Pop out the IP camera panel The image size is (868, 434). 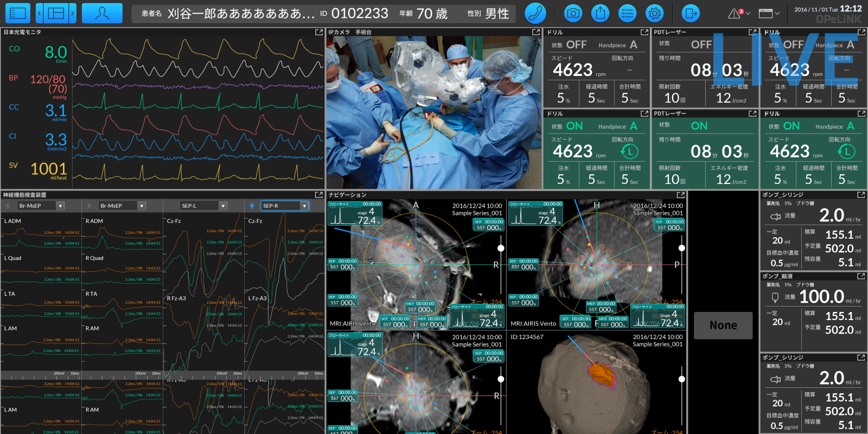coord(536,33)
